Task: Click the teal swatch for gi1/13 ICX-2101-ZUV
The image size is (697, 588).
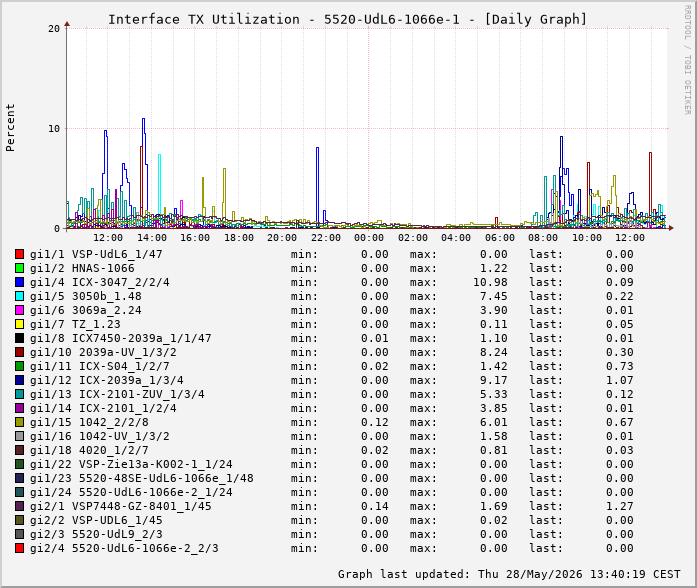Action: pos(19,394)
